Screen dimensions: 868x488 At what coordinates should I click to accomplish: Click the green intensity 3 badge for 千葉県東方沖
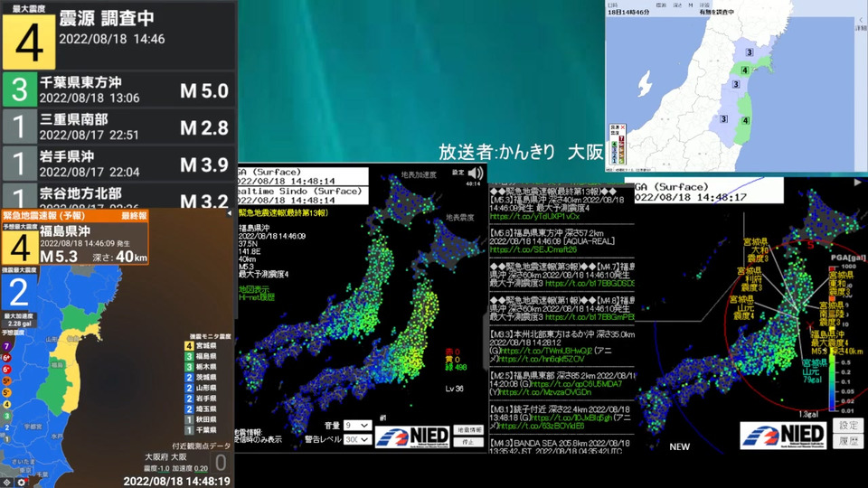(x=19, y=89)
